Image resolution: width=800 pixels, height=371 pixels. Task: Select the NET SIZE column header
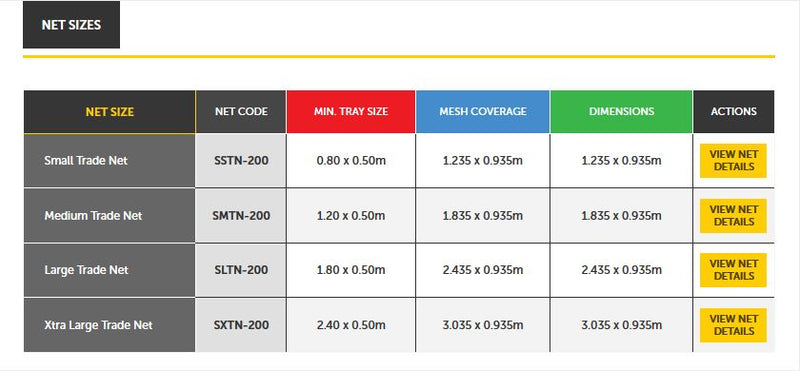coord(109,112)
